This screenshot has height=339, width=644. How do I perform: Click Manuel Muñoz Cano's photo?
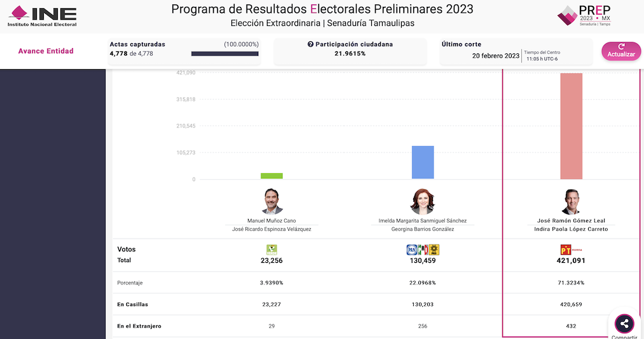point(271,202)
